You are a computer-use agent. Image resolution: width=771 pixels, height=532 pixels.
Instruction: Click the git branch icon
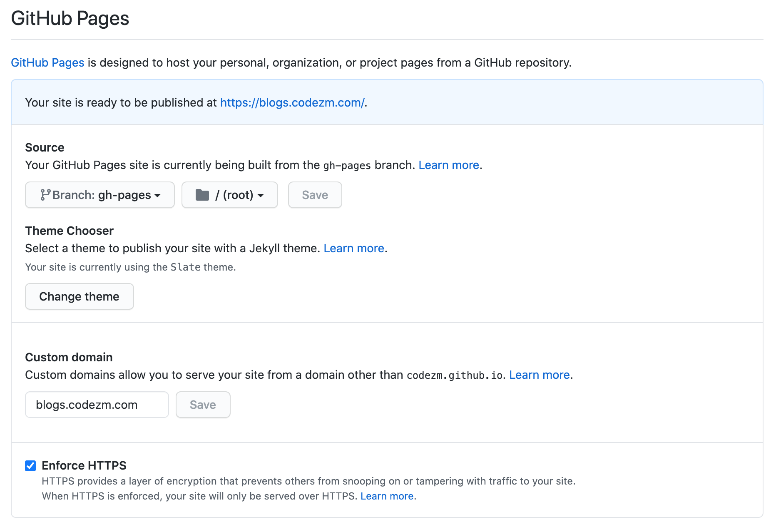pos(45,195)
